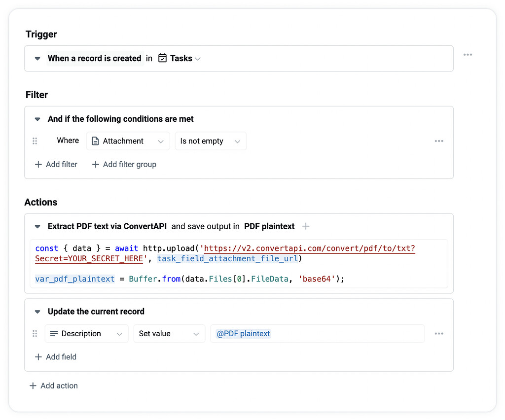Viewport: 505px width, 420px height.
Task: Add a new action
Action: tap(53, 385)
